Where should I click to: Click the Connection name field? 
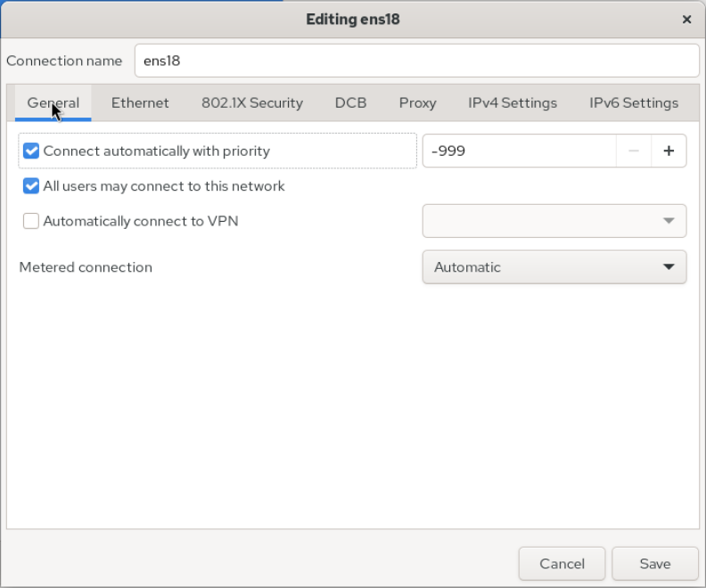click(416, 61)
